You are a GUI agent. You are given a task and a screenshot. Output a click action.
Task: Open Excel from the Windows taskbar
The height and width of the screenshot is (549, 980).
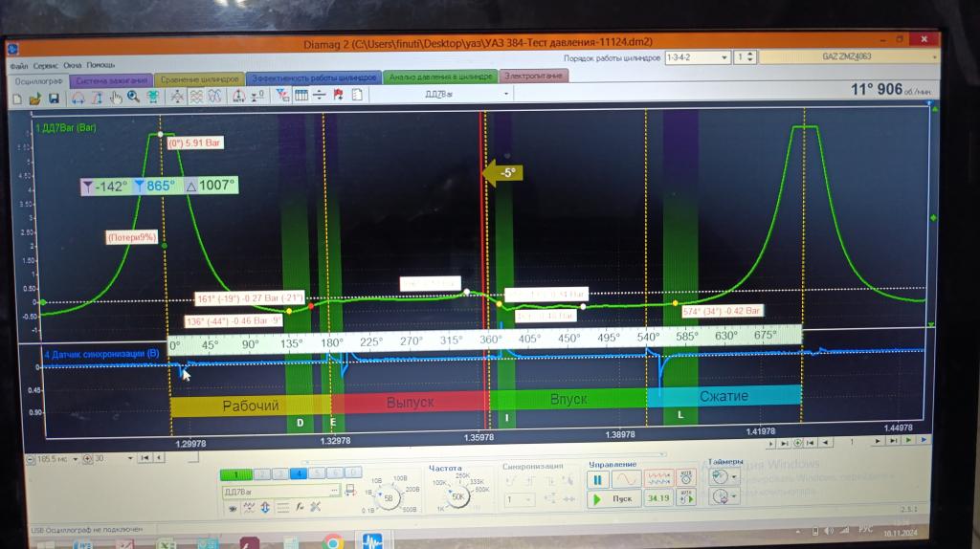pos(167,544)
